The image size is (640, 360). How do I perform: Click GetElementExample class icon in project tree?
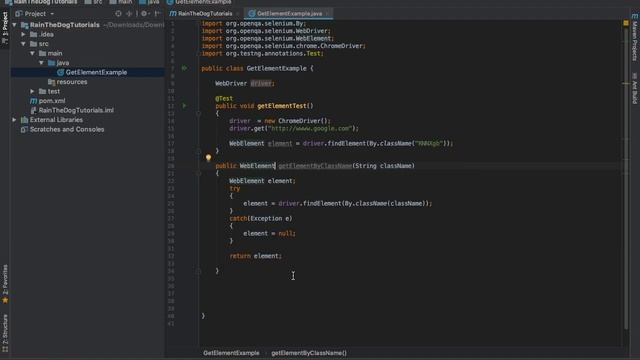point(60,72)
